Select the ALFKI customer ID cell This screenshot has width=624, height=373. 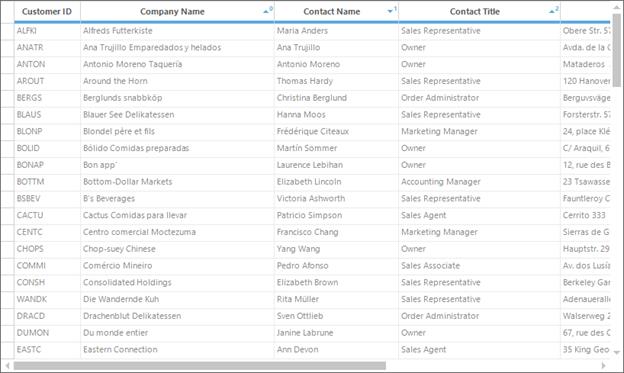tap(47, 31)
